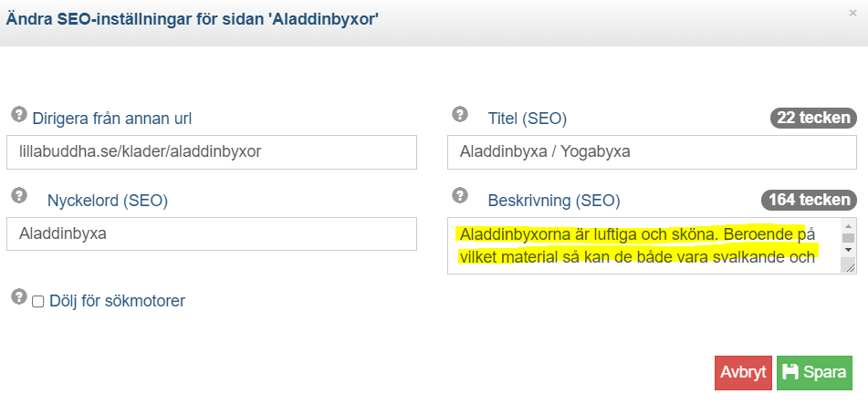Click help icon beside Titel (SEO)
This screenshot has height=404, width=868.
[x=460, y=115]
